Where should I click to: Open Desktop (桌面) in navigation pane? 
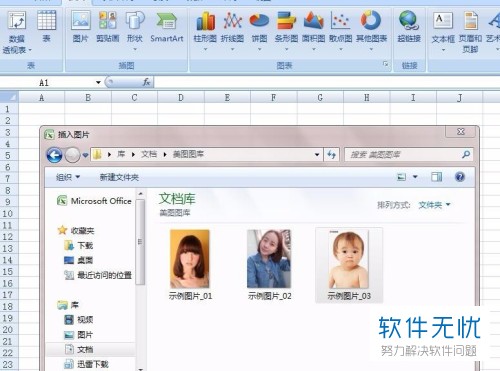(79, 260)
